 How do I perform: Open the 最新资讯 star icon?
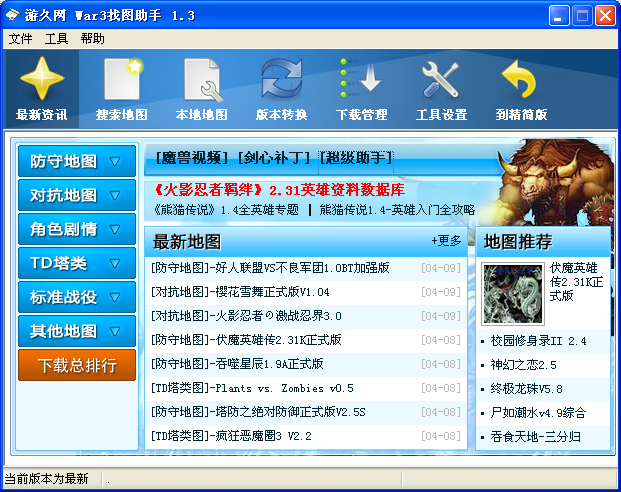click(42, 78)
